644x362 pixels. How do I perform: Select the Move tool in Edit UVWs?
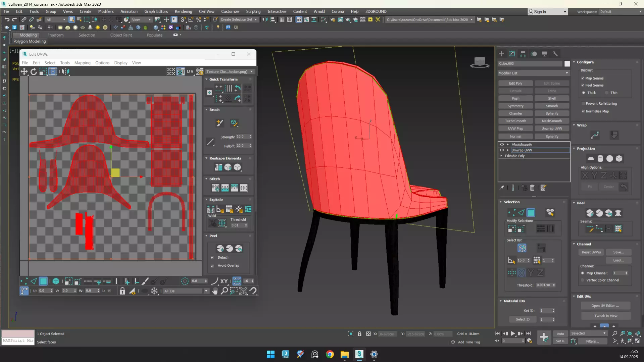coord(24,71)
